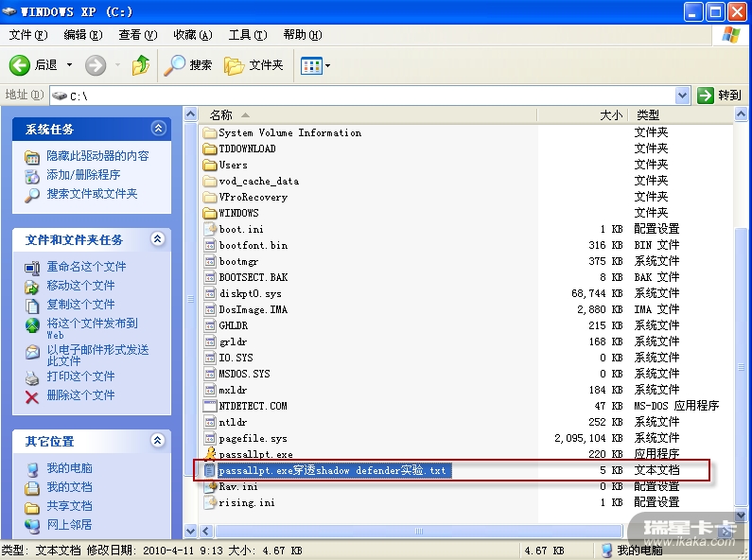
Task: Select the WINDOWS folder icon
Action: 210,213
